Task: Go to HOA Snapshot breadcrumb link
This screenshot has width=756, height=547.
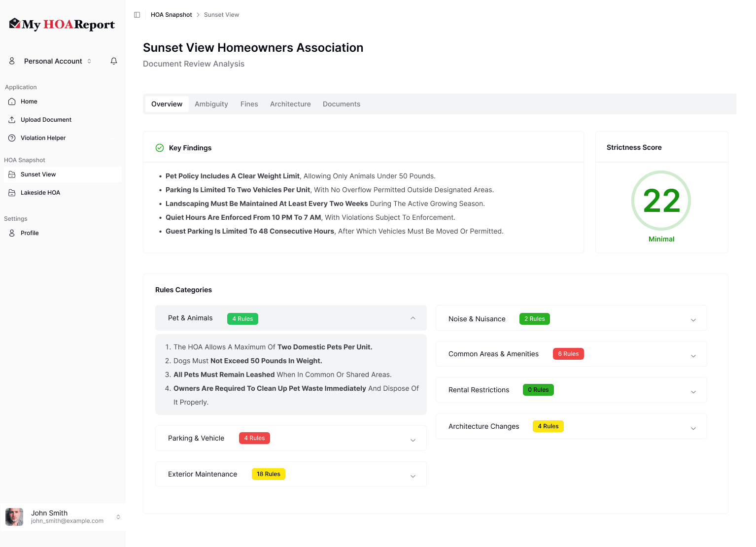Action: (x=171, y=15)
